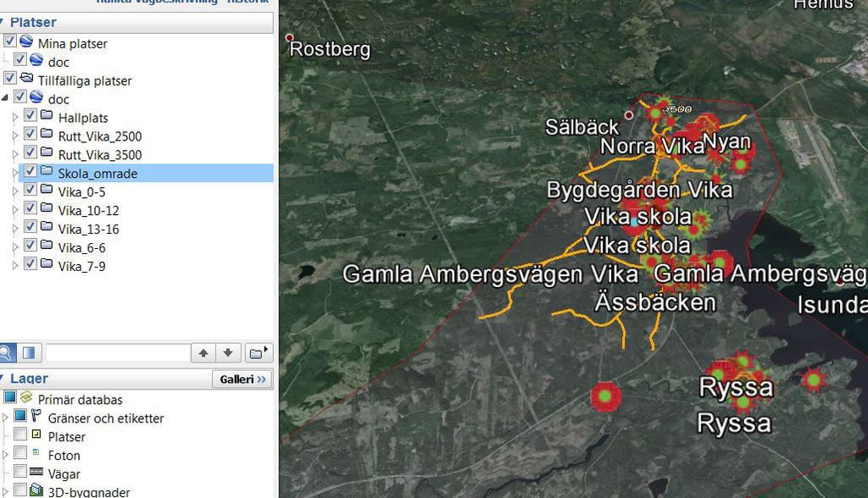Focus the Platser search input field
The height and width of the screenshot is (498, 868).
point(118,352)
